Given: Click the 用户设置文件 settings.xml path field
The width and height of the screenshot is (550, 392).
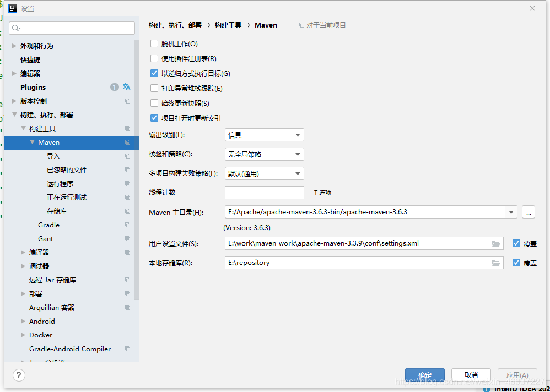Looking at the screenshot, I should point(364,243).
